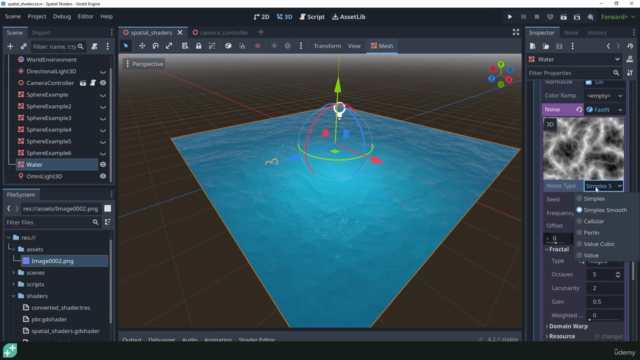Screen dimensions: 640x360
Task: Open the Debug menu
Action: click(x=62, y=16)
